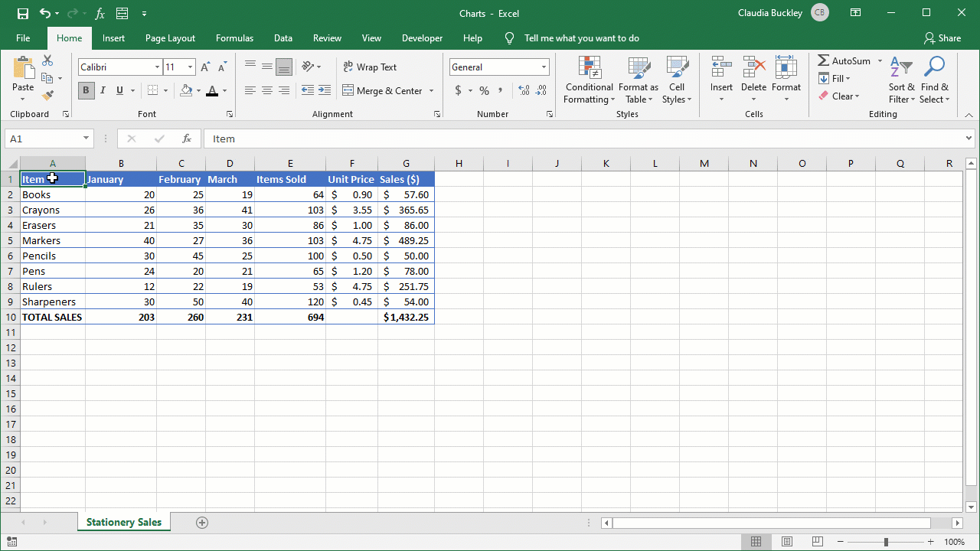980x551 pixels.
Task: Open Conditional Formatting options
Action: pyautogui.click(x=589, y=80)
